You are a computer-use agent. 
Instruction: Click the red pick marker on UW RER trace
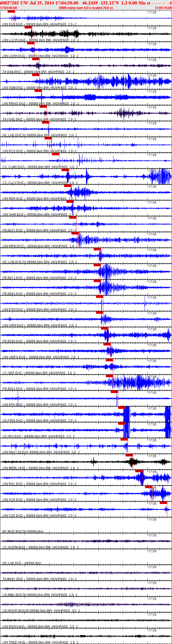pyautogui.click(x=68, y=185)
